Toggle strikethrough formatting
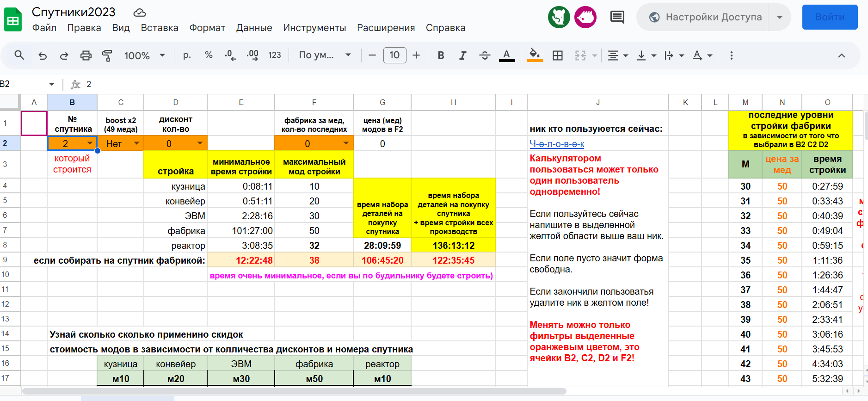 click(x=485, y=56)
